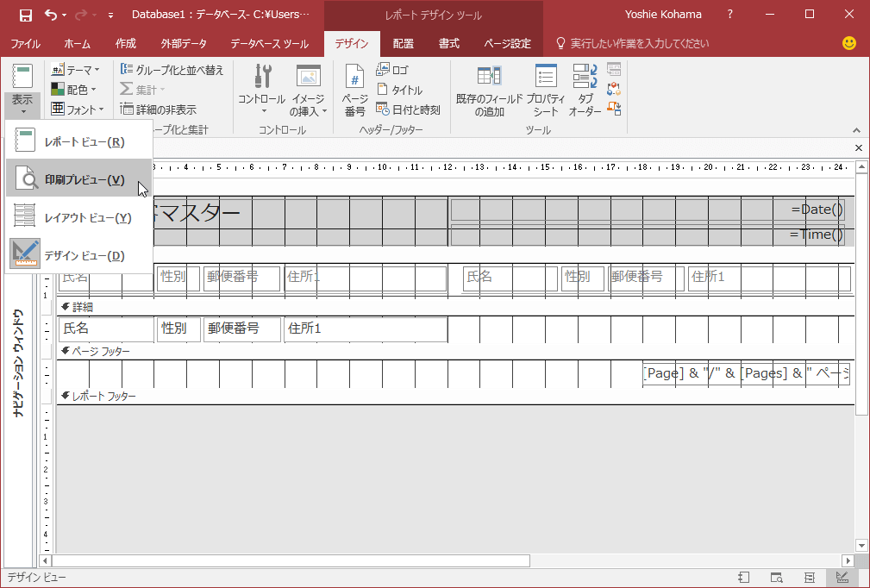The width and height of the screenshot is (870, 588).
Task: Collapse the ribbon with the chevron
Action: point(857,130)
